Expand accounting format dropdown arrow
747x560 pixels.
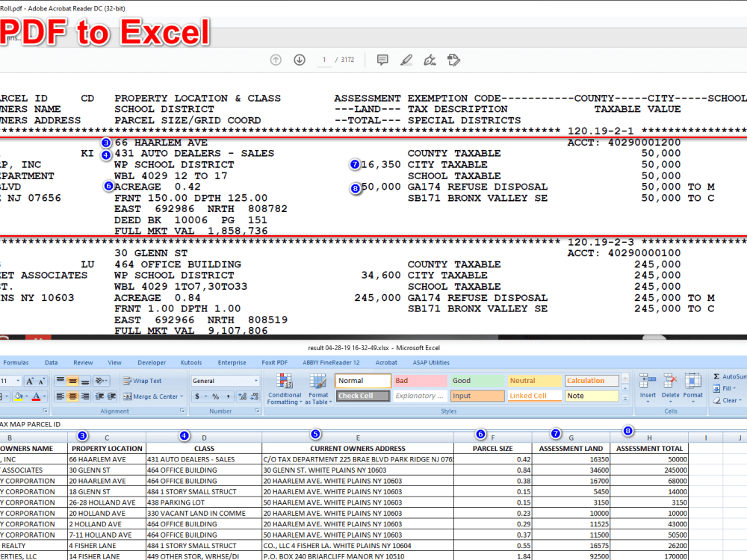pyautogui.click(x=206, y=396)
